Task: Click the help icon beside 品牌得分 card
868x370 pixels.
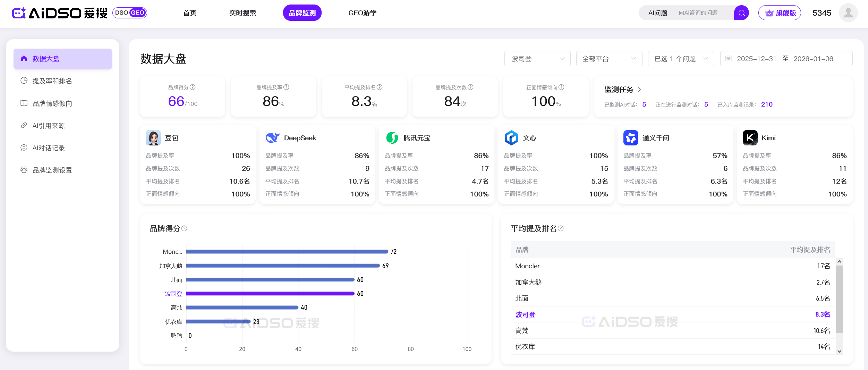Action: [193, 87]
